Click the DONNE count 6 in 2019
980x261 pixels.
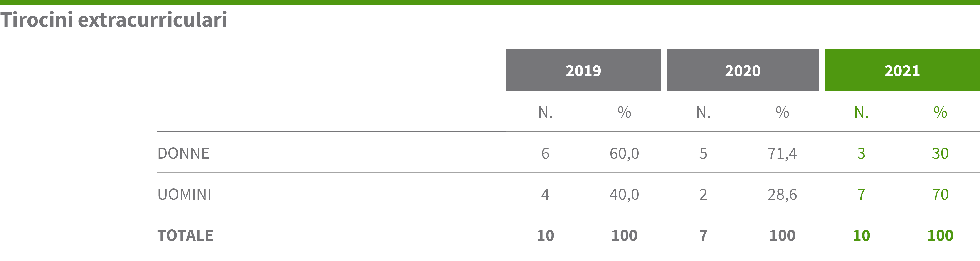[545, 153]
